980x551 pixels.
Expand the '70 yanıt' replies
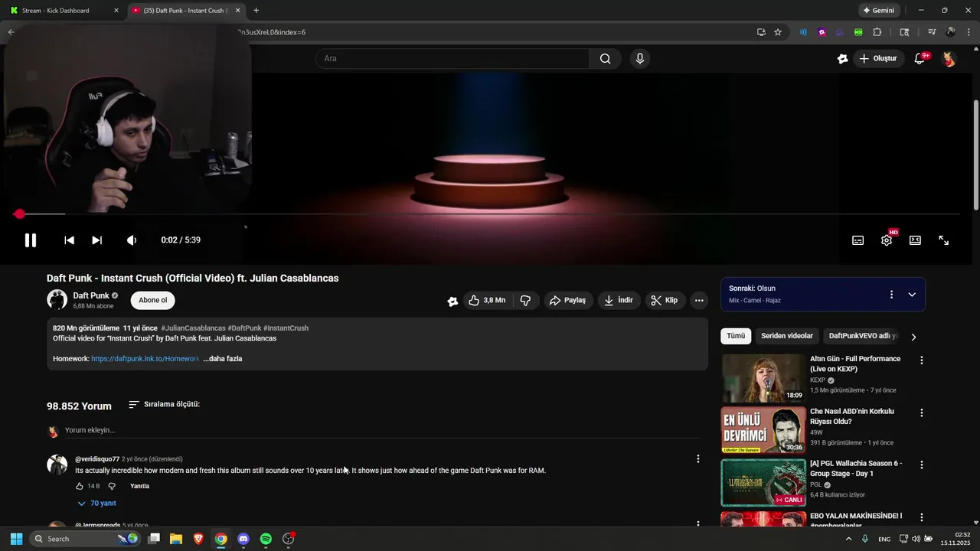pyautogui.click(x=96, y=504)
